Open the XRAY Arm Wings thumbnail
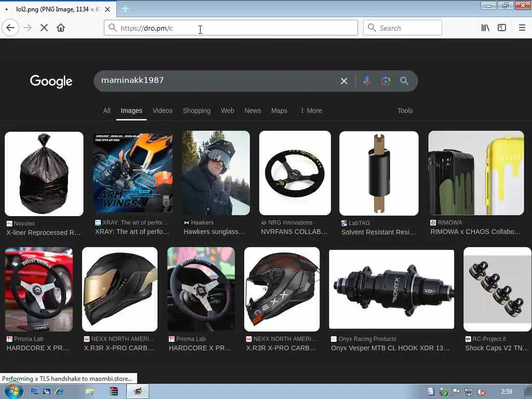Viewport: 532px width, 399px height. pyautogui.click(x=133, y=174)
